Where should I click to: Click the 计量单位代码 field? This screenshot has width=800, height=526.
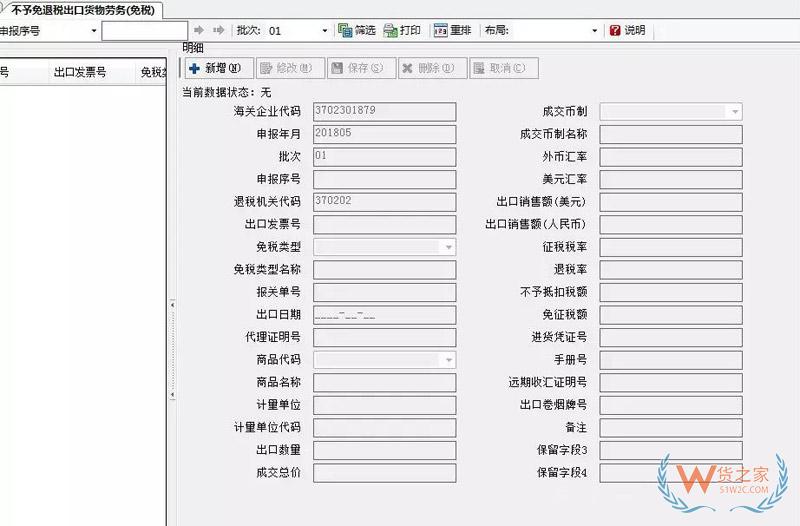[385, 428]
